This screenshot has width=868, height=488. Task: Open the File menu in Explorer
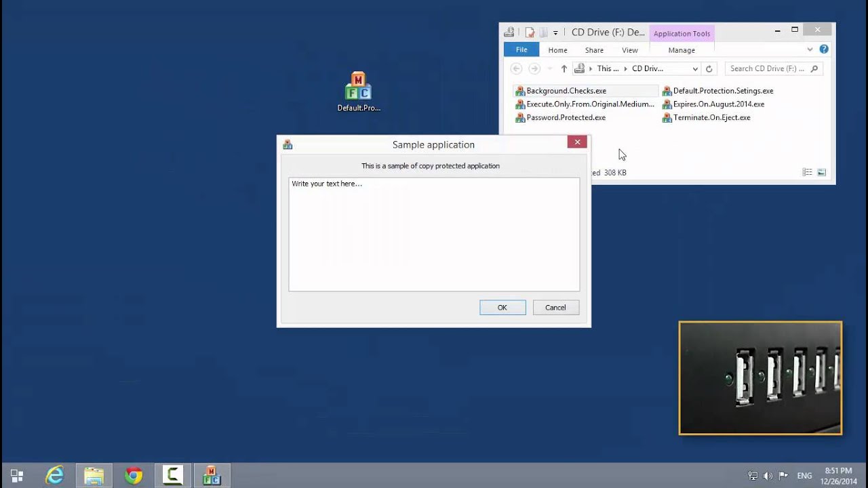pyautogui.click(x=521, y=49)
